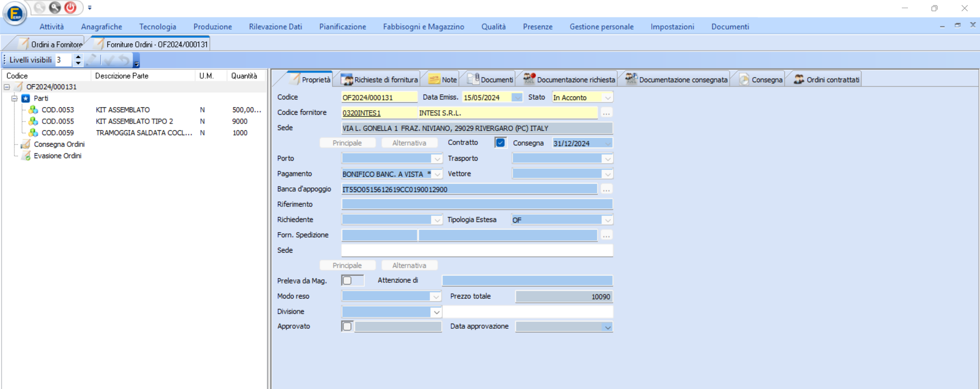Click the COD.0053 part icon in tree
980x389 pixels.
pos(33,110)
